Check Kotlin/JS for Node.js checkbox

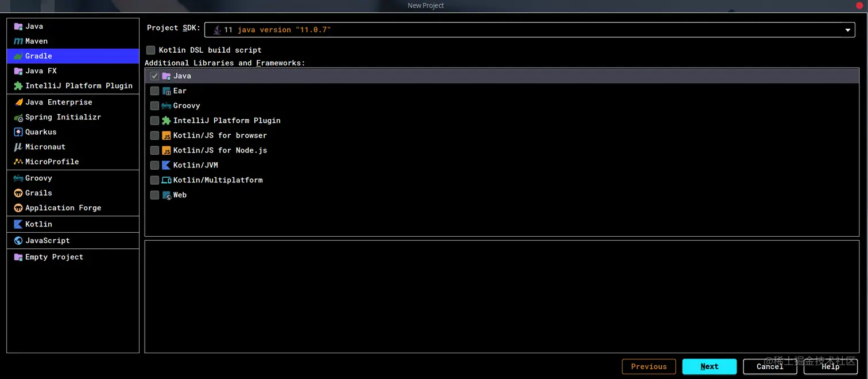tap(154, 150)
